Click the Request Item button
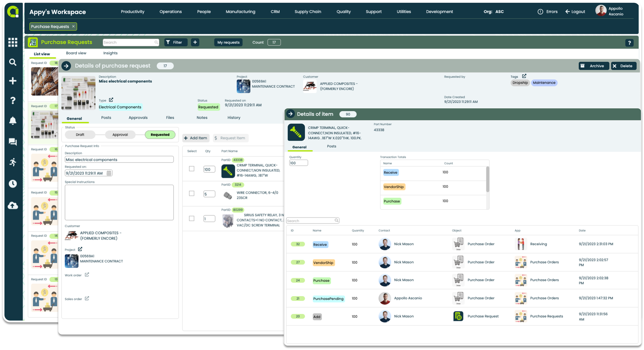The height and width of the screenshot is (350, 644). (x=231, y=138)
